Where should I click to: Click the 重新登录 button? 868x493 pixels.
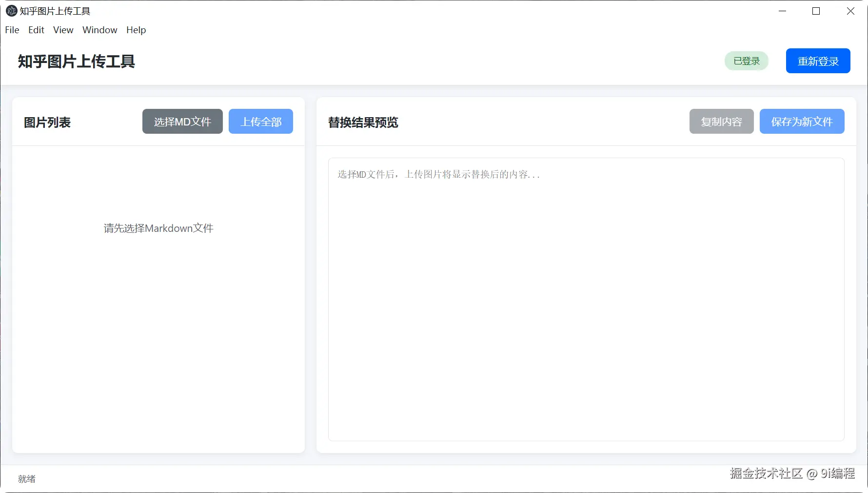pyautogui.click(x=818, y=61)
